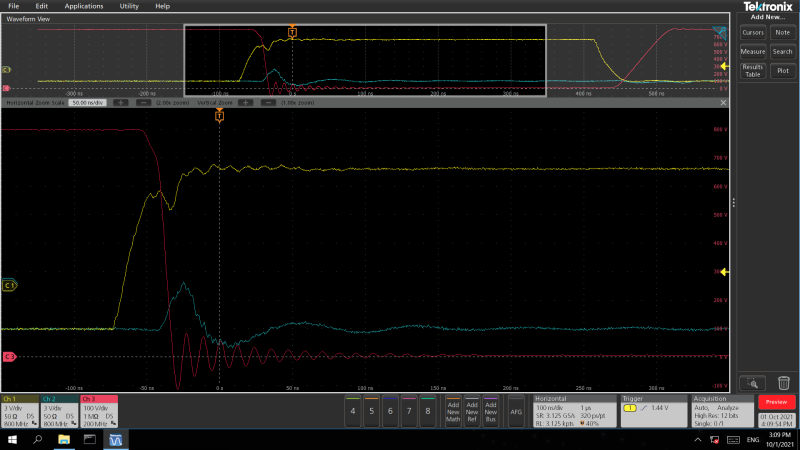
Task: Turn on channel 6
Action: [x=391, y=410]
